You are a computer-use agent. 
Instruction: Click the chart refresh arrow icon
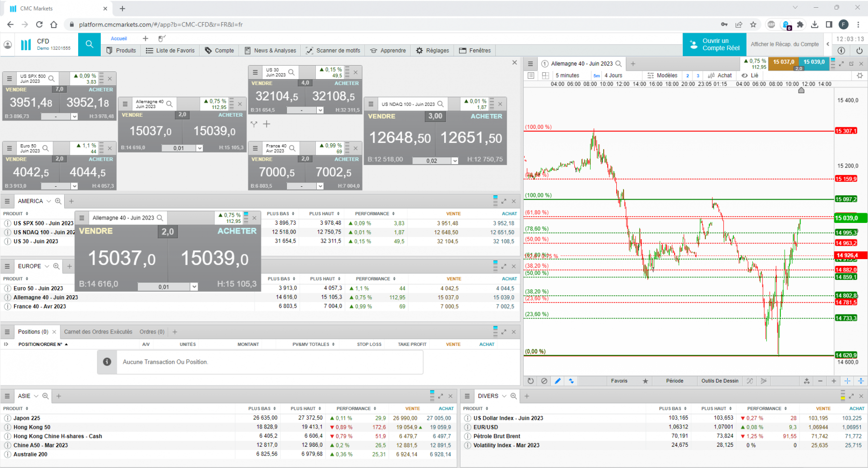(x=530, y=381)
